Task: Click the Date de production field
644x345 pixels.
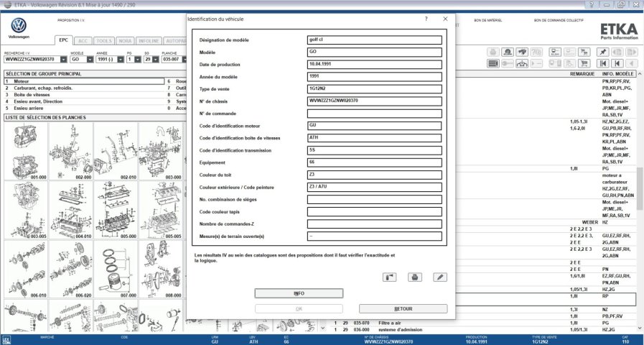Action: coord(375,65)
